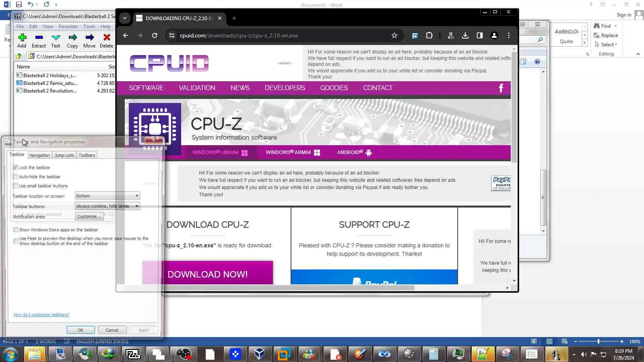Open the File menu in 7-Zip
Screen dimensions: 644x362
click(x=20, y=27)
